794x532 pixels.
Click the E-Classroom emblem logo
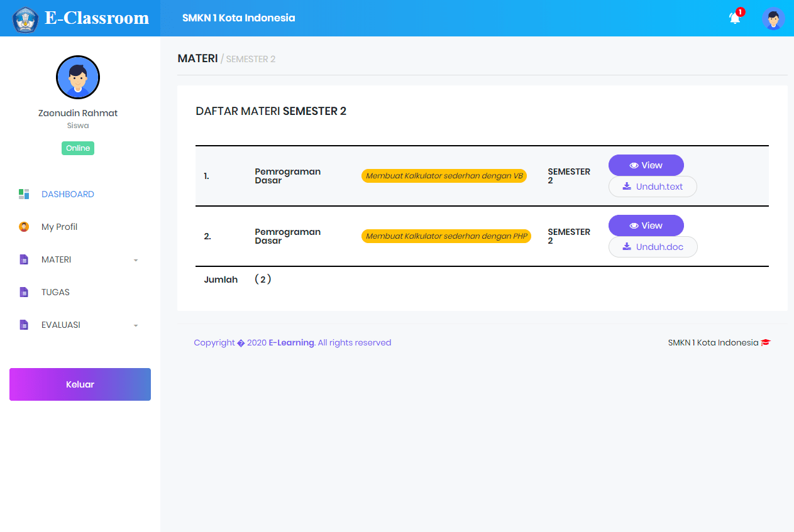point(25,18)
